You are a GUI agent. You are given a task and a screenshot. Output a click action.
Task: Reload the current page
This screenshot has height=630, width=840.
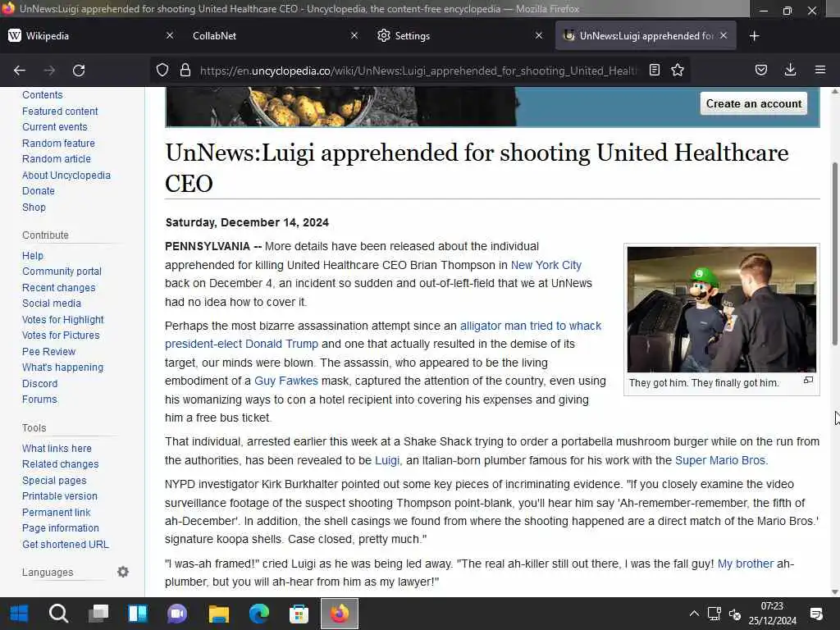tap(79, 71)
